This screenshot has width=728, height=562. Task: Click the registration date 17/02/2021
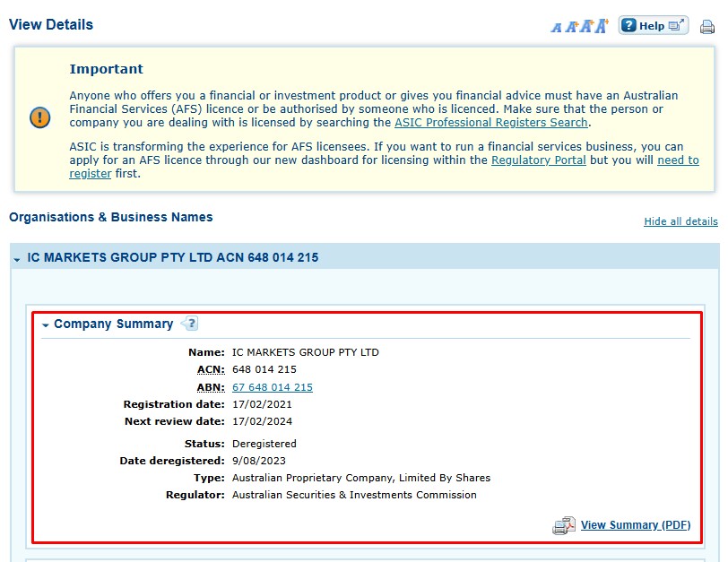tap(262, 404)
